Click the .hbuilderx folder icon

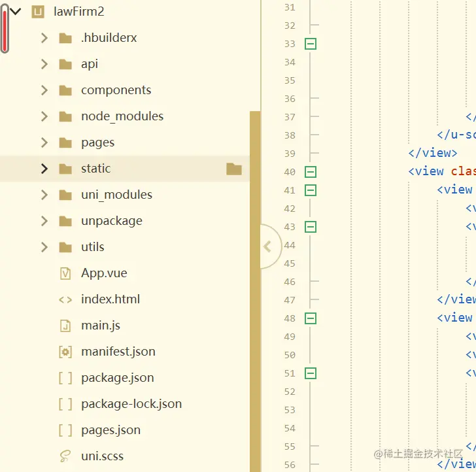tap(65, 39)
